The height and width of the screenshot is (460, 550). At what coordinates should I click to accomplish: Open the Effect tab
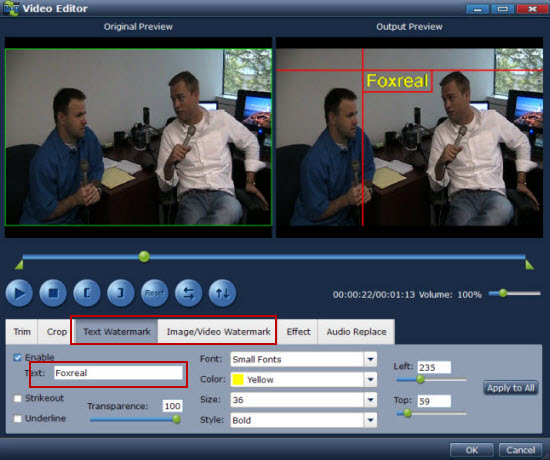[x=298, y=332]
